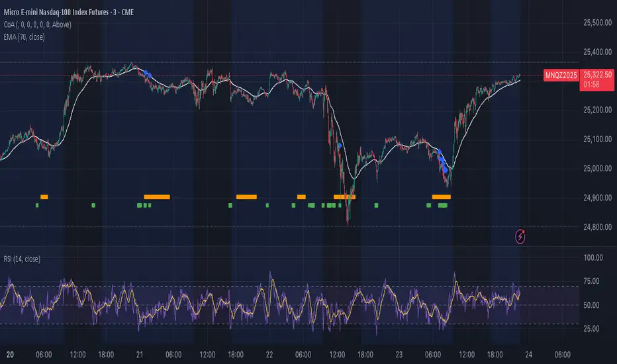Click the 24,800.00 price axis label
Viewport: 617px width, 364px height.
point(597,227)
